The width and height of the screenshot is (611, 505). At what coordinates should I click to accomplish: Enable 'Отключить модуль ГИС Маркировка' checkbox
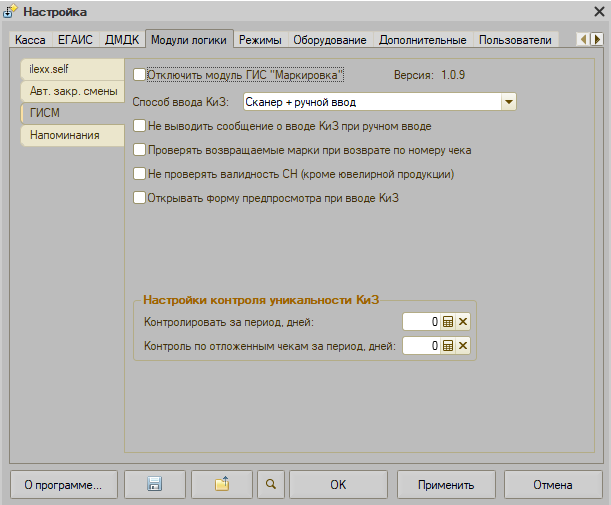coord(140,75)
